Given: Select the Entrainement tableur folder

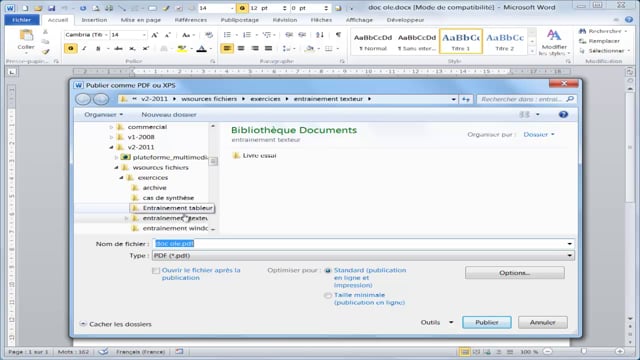Looking at the screenshot, I should 172,208.
